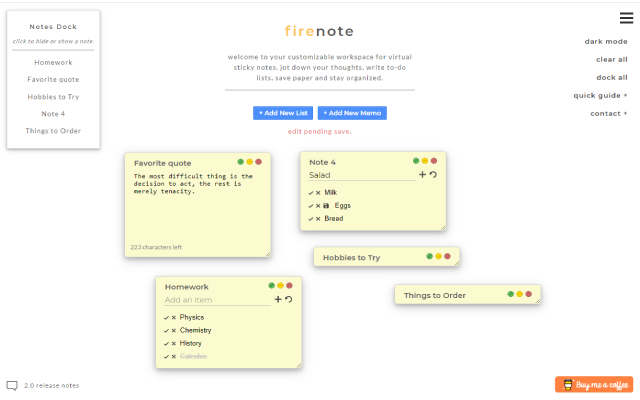Check off the Eggs item
This screenshot has width=640, height=400.
pos(311,206)
